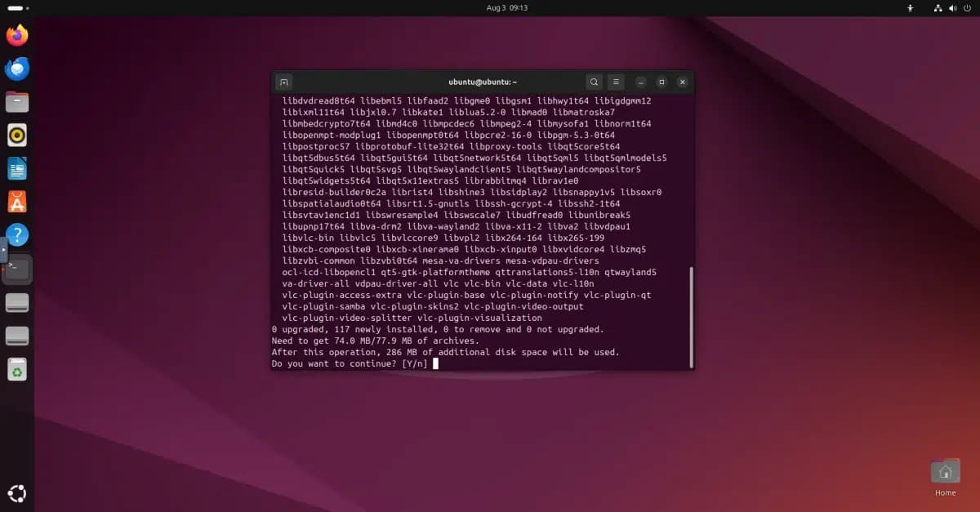
Task: Click the network icon in top bar
Action: [938, 8]
